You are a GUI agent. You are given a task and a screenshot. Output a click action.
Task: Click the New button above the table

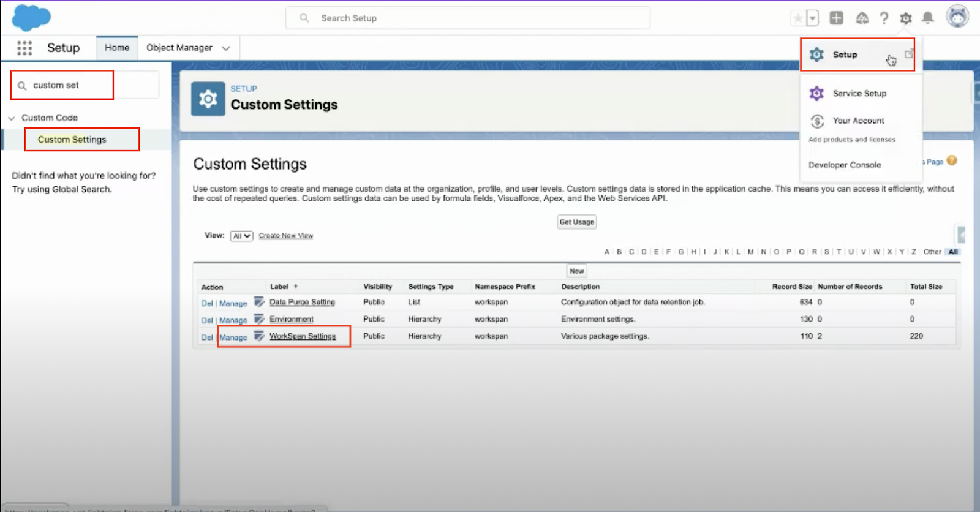pyautogui.click(x=577, y=271)
